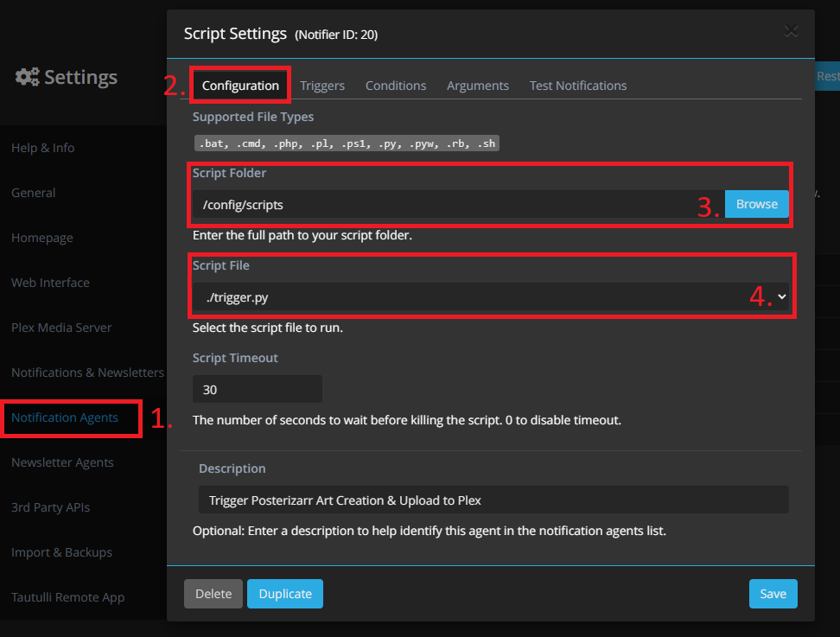
Task: Delete this notification agent
Action: 213,594
